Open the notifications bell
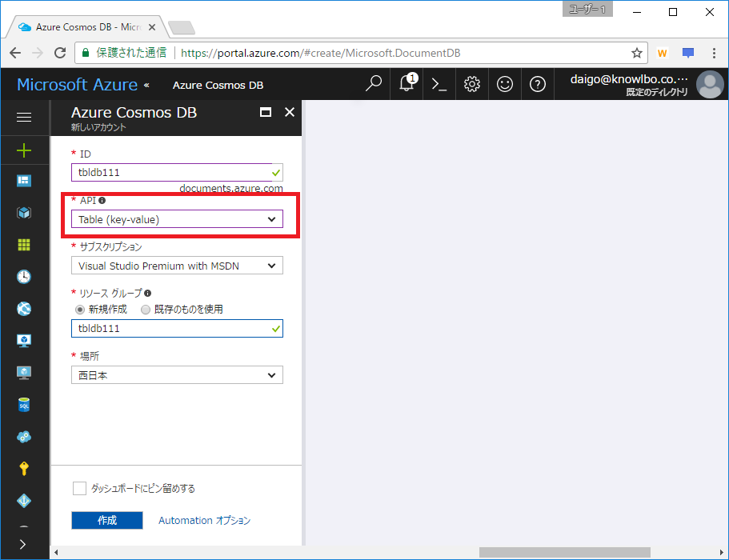 [x=408, y=83]
